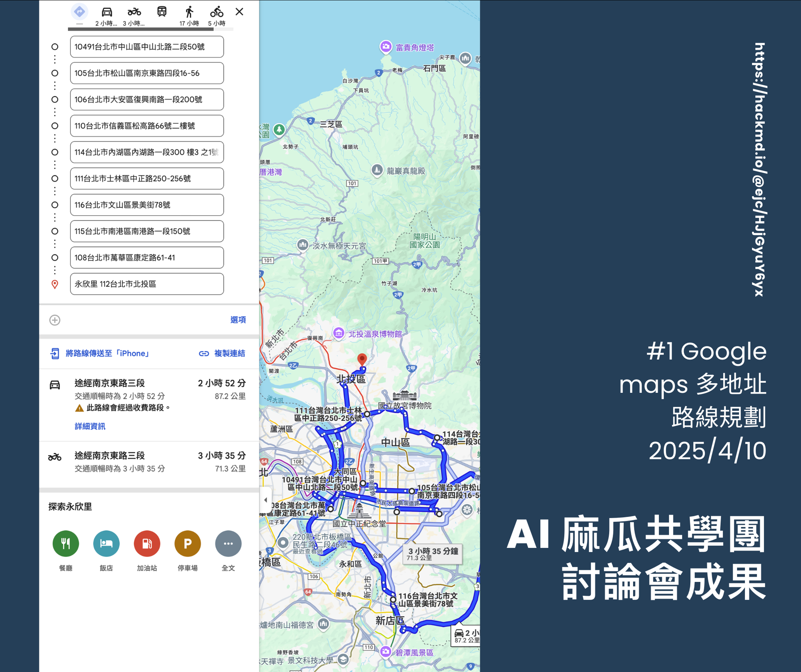Click 國立中正紀念堂 landmark on map
Screen dimensions: 801x672
[359, 516]
